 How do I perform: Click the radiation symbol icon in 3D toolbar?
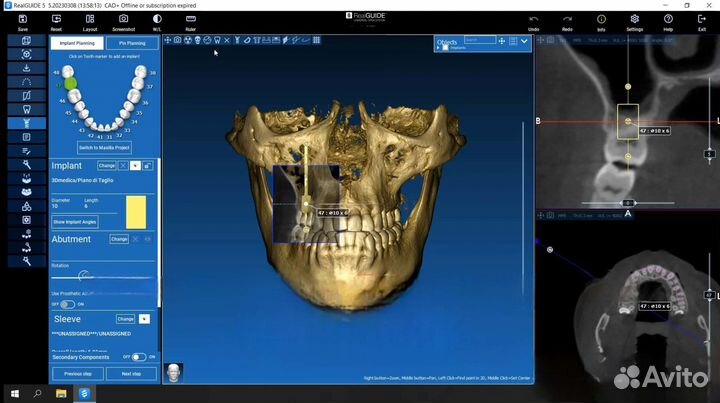click(187, 40)
